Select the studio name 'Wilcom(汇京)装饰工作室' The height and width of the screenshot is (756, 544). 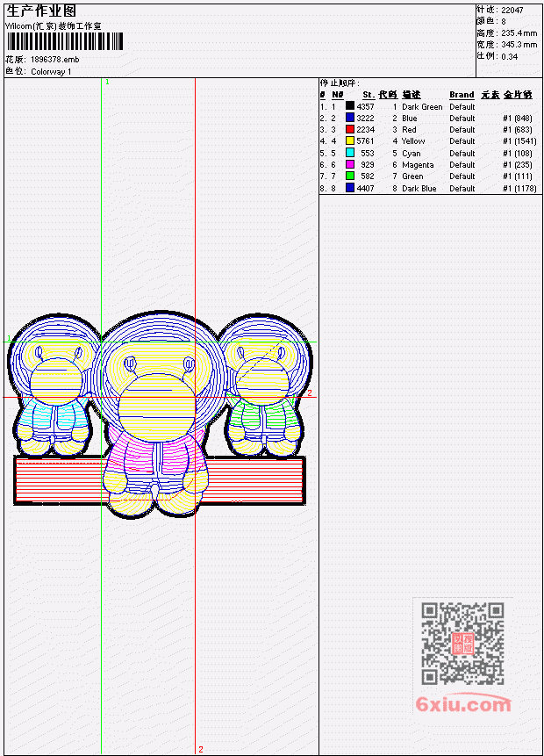pyautogui.click(x=53, y=26)
